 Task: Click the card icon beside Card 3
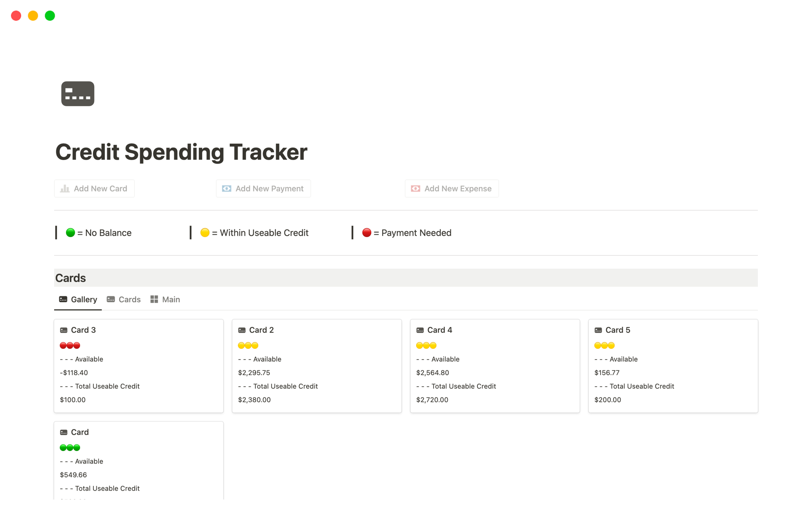[64, 330]
